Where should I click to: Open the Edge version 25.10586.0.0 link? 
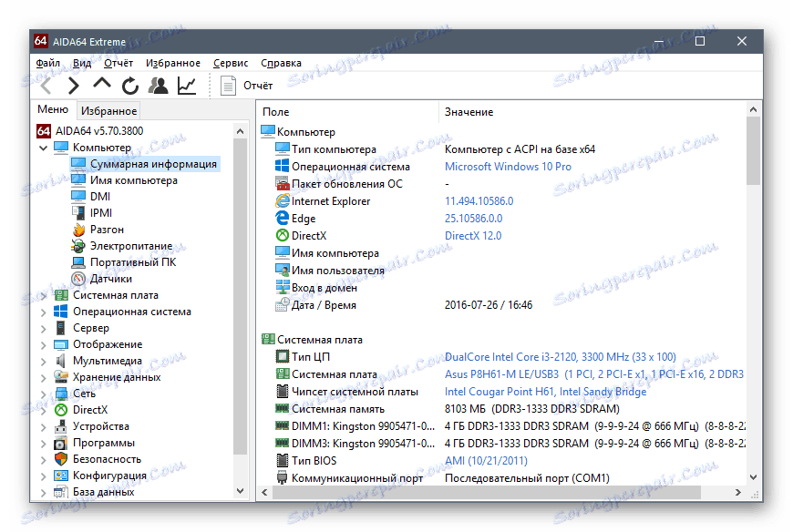coord(473,219)
